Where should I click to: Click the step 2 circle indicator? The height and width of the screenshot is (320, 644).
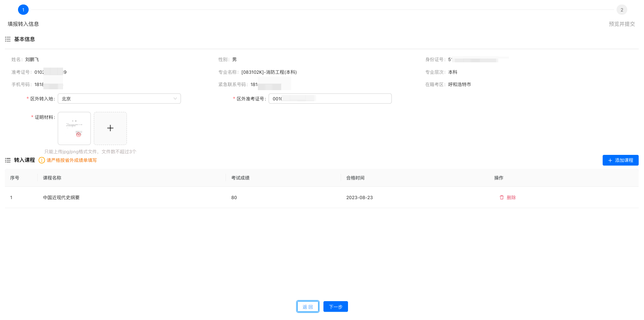(621, 10)
